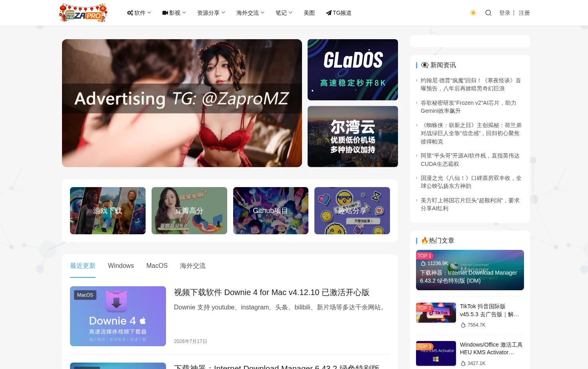The image size is (588, 369).
Task: Click the gears icon beside 软件
Action: pyautogui.click(x=130, y=13)
